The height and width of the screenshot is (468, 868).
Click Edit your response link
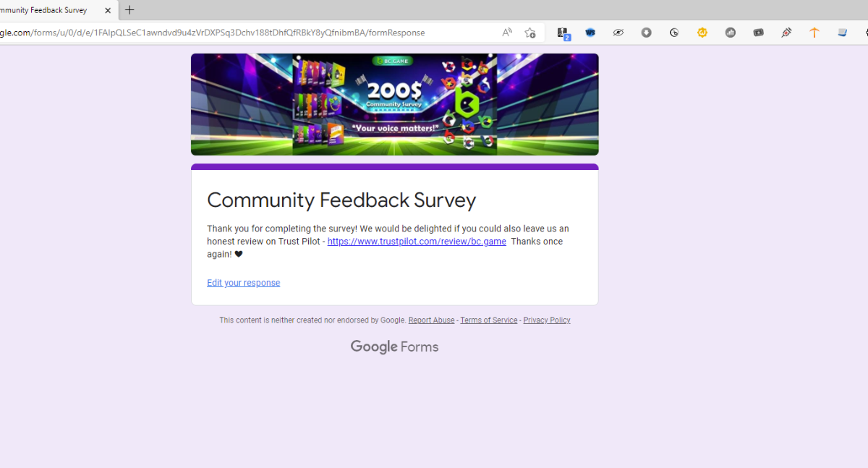[x=243, y=283]
